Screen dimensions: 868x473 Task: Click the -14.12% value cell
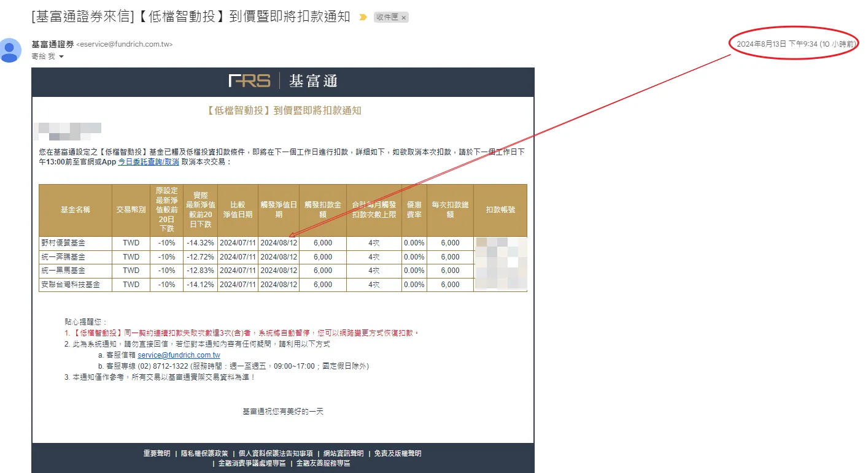200,285
